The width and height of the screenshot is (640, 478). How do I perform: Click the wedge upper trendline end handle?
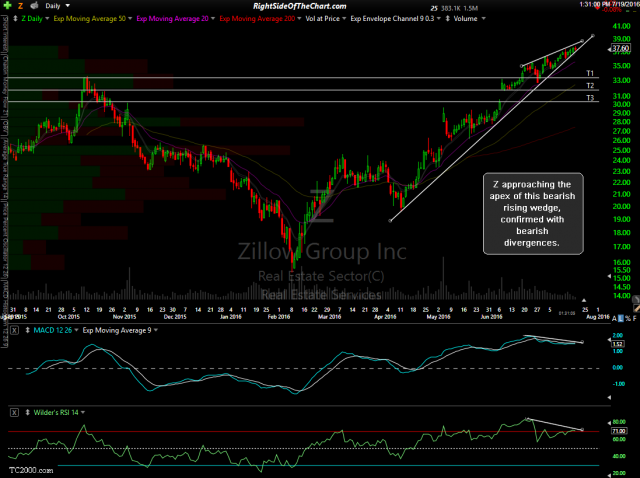click(x=583, y=41)
